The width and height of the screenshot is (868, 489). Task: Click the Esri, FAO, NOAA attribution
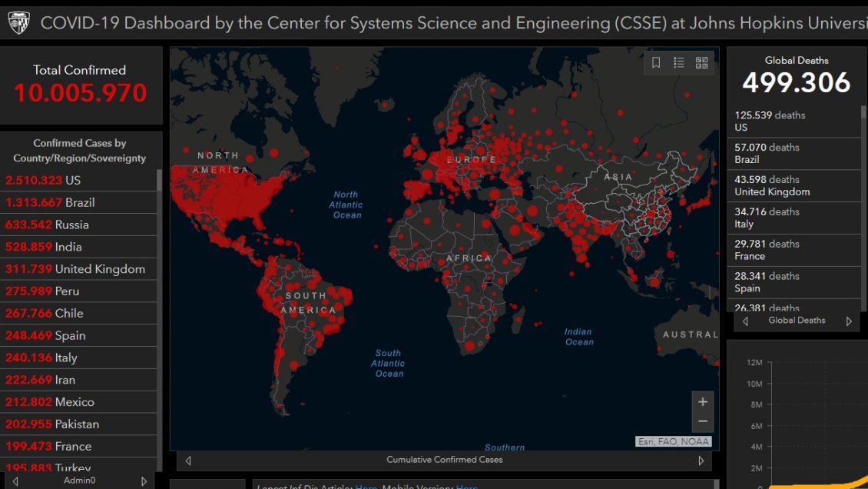point(673,441)
